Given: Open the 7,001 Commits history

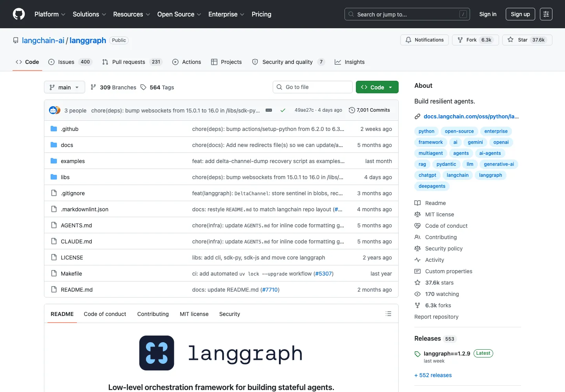Looking at the screenshot, I should click(370, 110).
